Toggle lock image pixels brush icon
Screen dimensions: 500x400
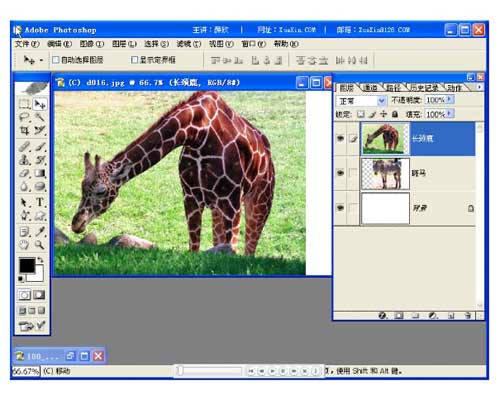(373, 114)
